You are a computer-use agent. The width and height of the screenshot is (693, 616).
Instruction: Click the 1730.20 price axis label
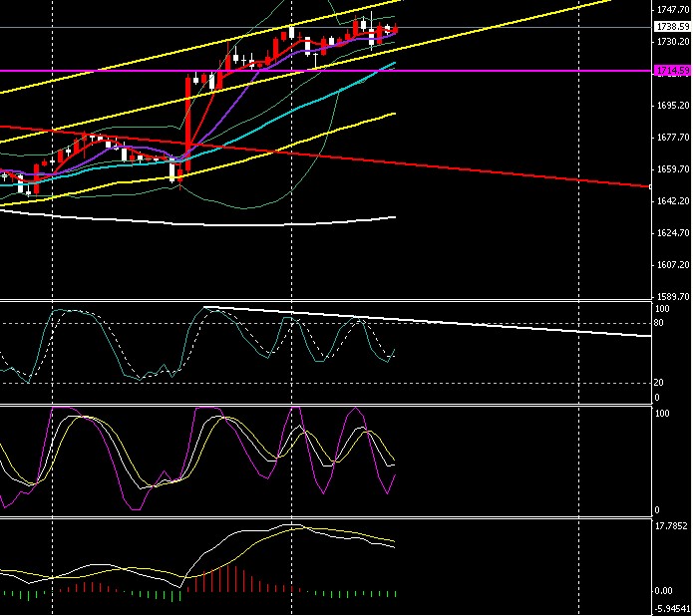673,42
